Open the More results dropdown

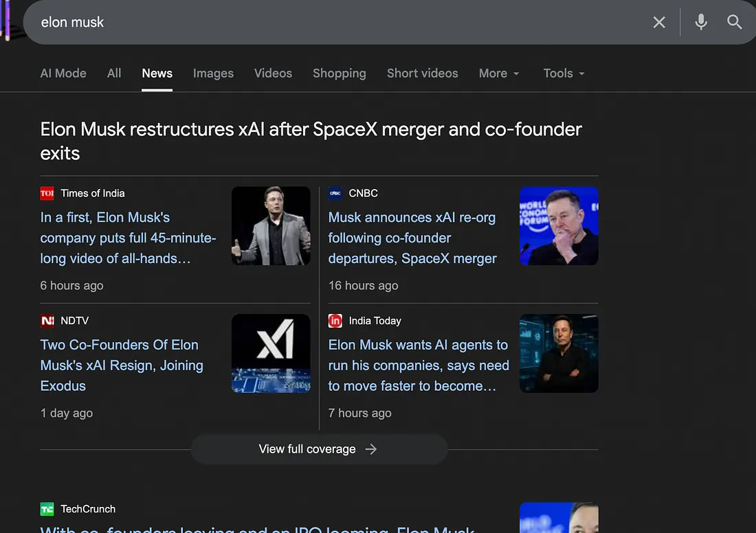499,73
